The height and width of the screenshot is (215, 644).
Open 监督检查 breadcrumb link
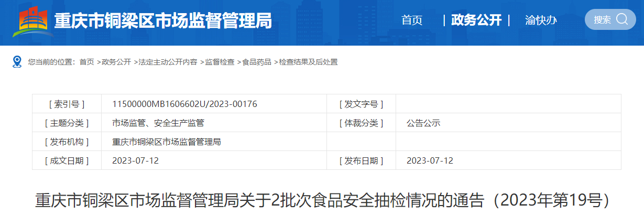tap(220, 62)
